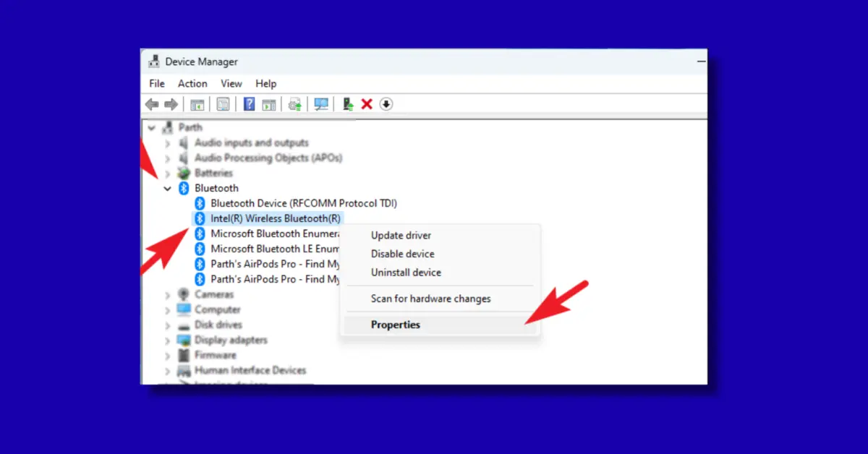Open the Action menu
Image resolution: width=868 pixels, height=454 pixels.
point(192,83)
